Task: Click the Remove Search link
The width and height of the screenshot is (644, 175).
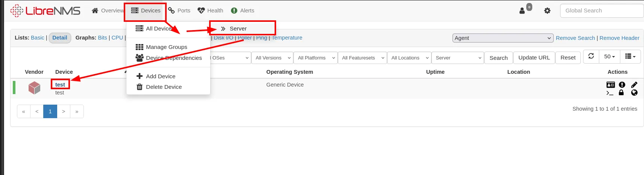Action: coord(575,38)
